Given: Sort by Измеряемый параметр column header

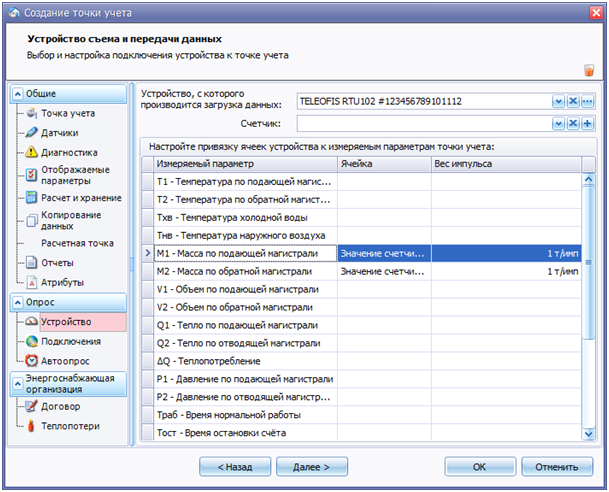Looking at the screenshot, I should click(x=245, y=164).
